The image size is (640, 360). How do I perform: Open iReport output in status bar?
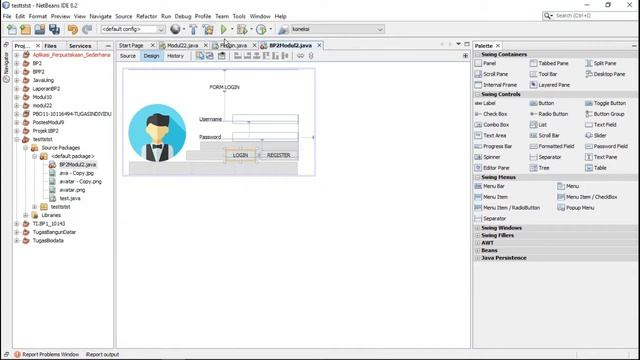(102, 355)
